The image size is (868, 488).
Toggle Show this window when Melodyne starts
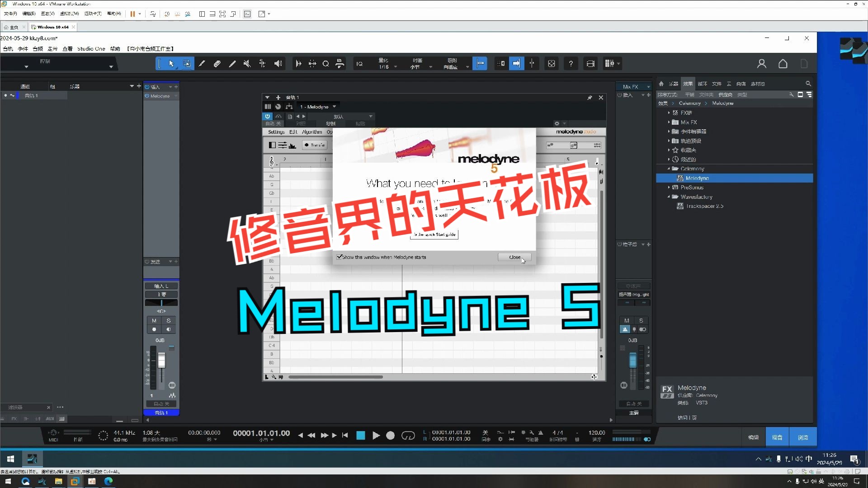[x=339, y=257]
